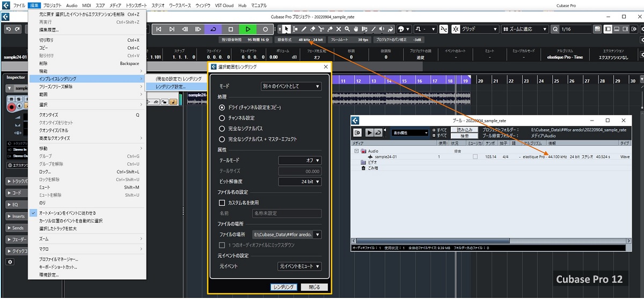Screen dimensions: 644x299
Task: Select the Object Selection arrow tool
Action: (287, 29)
